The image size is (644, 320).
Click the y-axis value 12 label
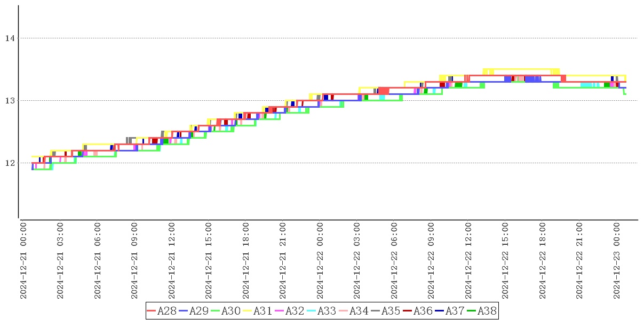9,163
